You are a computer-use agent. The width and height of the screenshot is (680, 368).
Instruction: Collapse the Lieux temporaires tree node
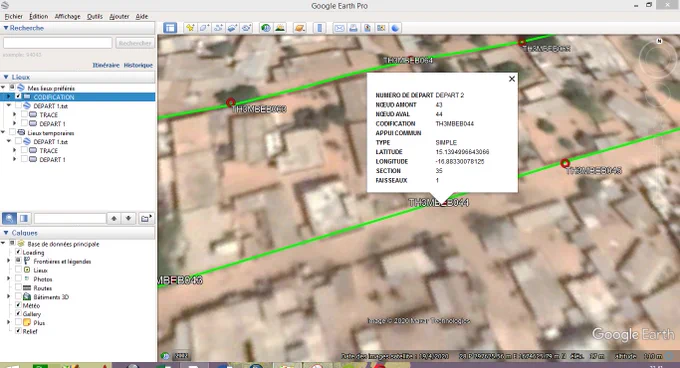click(x=3, y=132)
